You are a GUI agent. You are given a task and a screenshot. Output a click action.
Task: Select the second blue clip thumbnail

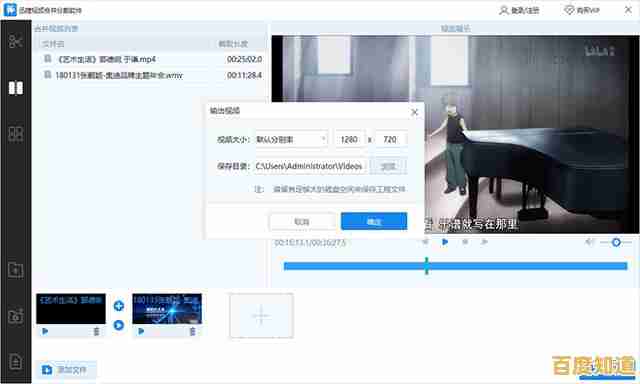tap(167, 309)
